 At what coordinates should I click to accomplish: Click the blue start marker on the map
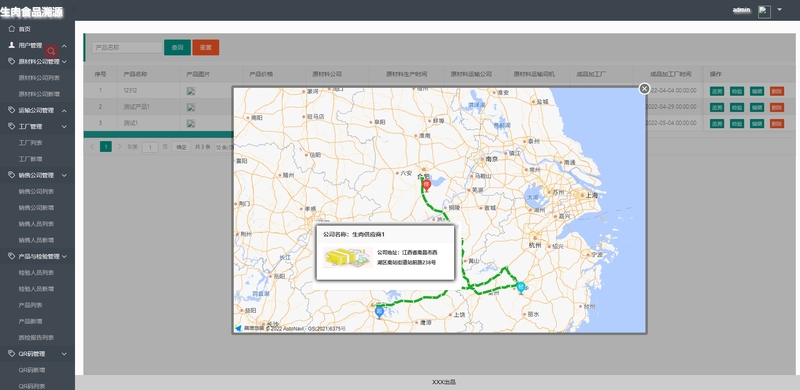(x=379, y=312)
